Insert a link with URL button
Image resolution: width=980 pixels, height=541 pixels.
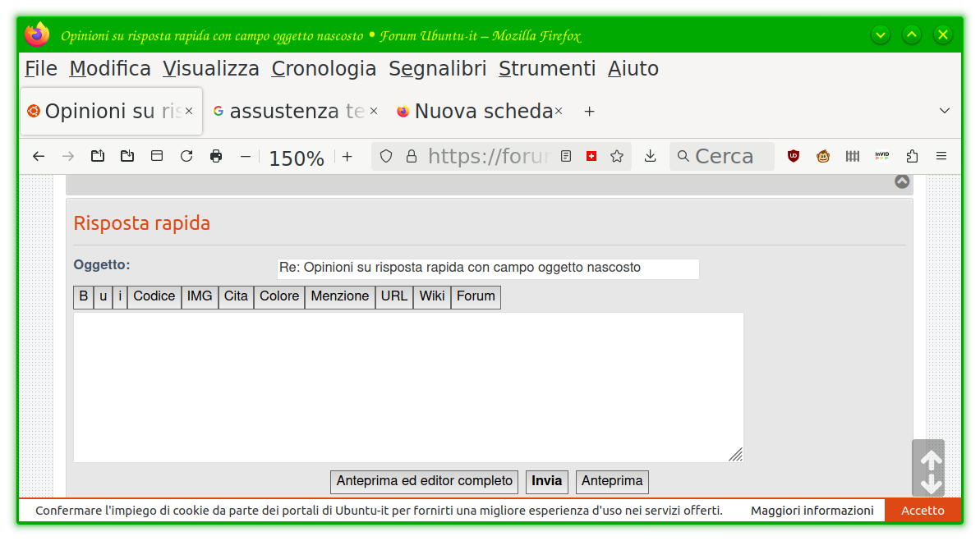click(394, 296)
